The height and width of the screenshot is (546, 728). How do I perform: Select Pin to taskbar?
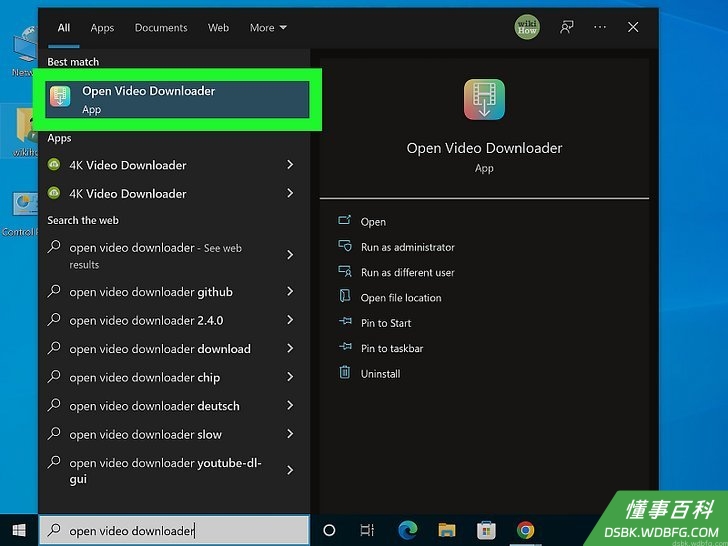392,348
